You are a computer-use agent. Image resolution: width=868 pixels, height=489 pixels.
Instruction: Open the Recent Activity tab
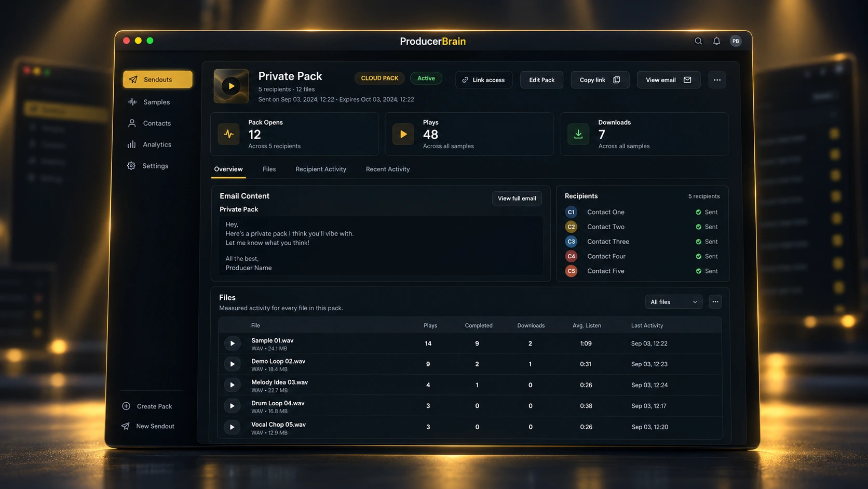(x=388, y=169)
